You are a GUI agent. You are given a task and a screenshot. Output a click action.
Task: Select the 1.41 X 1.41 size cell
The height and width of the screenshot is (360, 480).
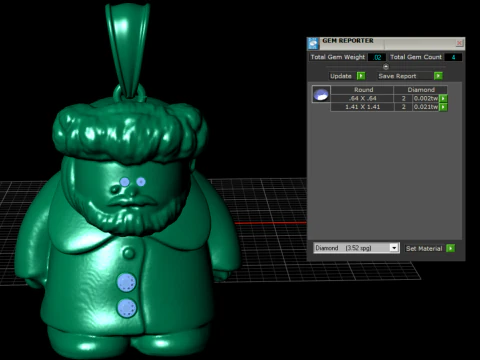362,107
